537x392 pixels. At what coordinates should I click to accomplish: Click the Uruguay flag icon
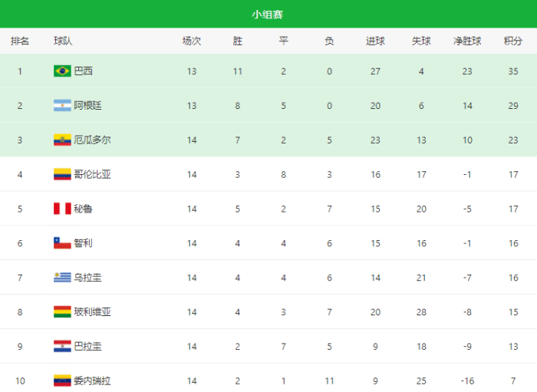pyautogui.click(x=62, y=278)
